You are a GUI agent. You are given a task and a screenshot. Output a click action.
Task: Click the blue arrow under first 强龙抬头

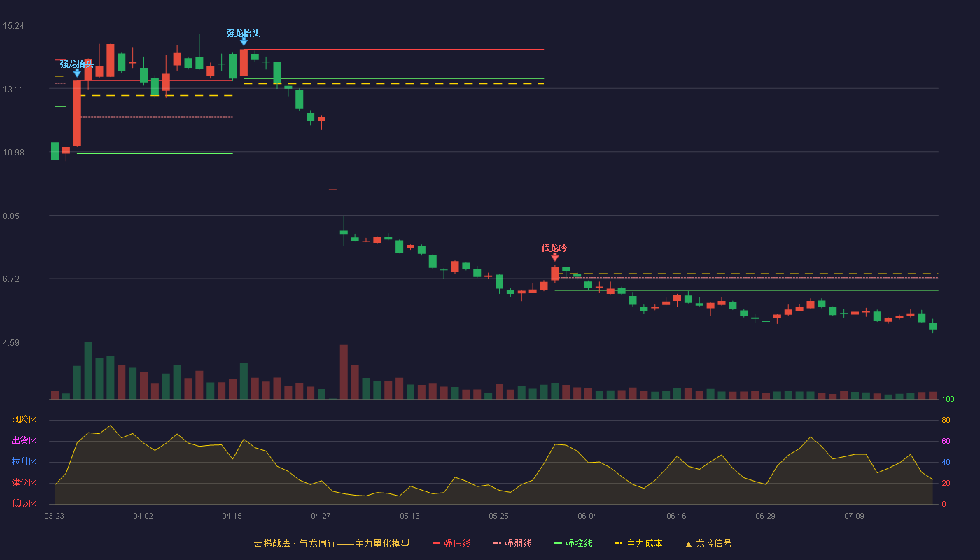tap(77, 73)
